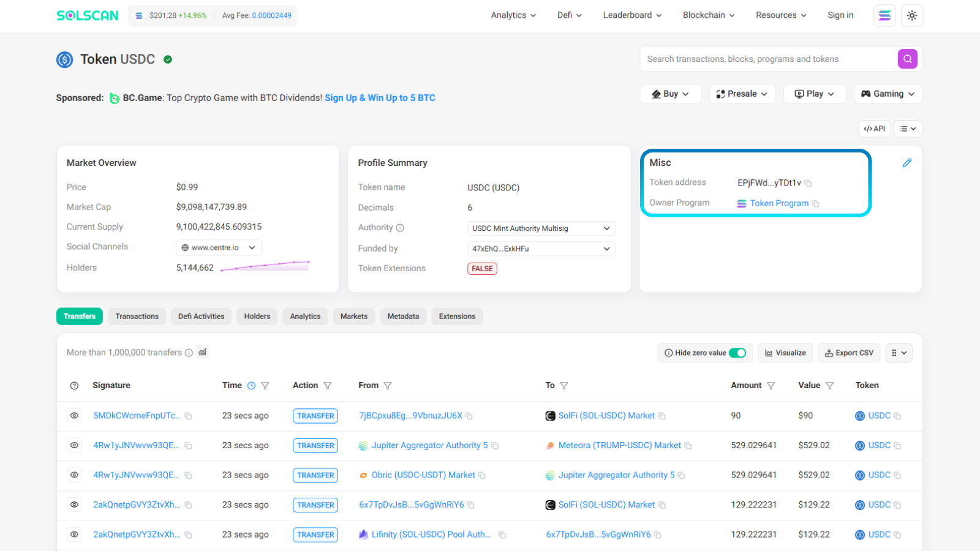
Task: Filter by Amount column funnel icon
Action: (771, 386)
